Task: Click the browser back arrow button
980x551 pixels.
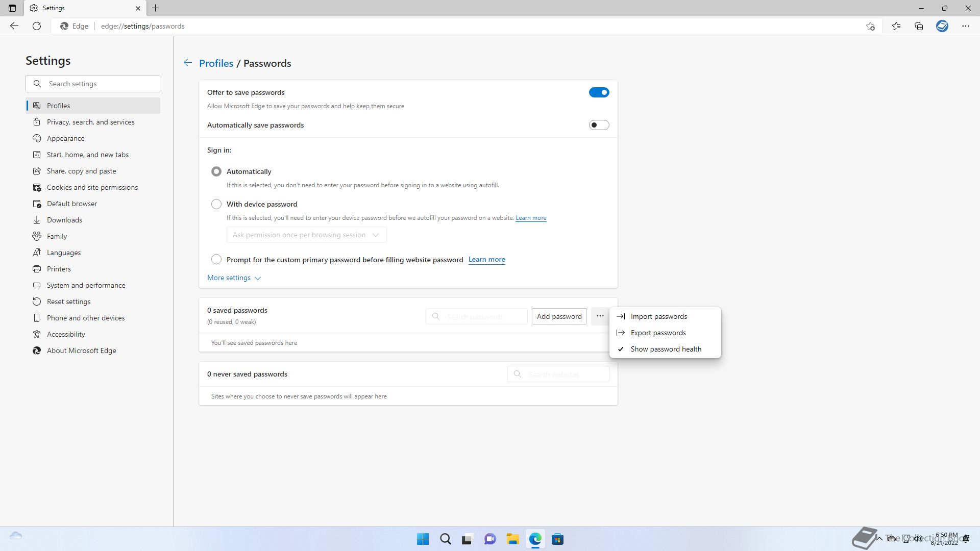Action: click(14, 26)
